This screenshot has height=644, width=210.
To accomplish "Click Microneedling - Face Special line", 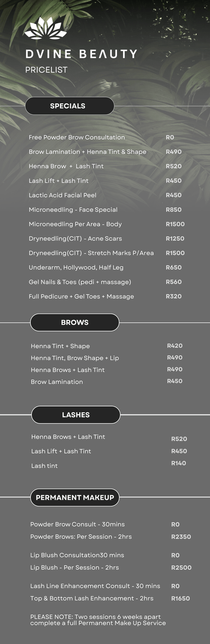I will tap(73, 210).
